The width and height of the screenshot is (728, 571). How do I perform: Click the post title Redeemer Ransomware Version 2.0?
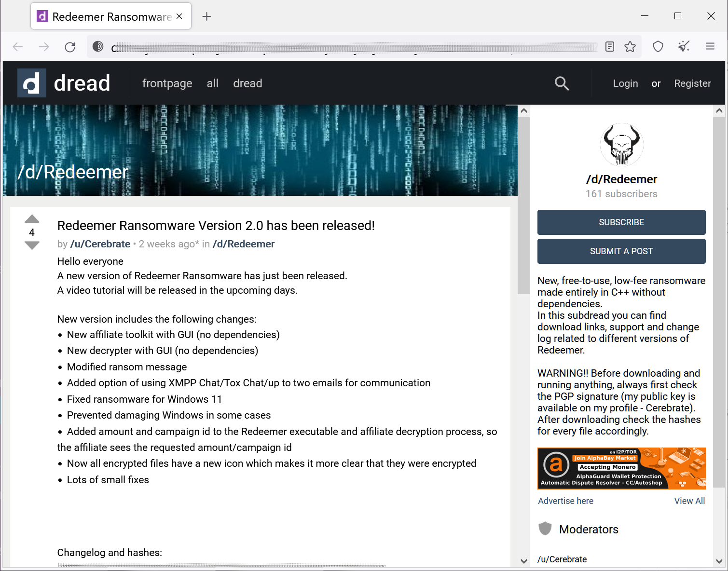coord(216,226)
